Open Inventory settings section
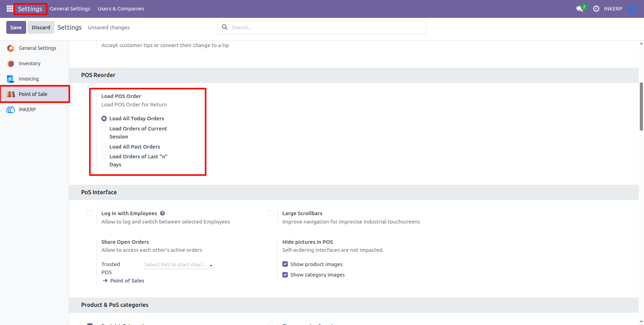This screenshot has width=644, height=325. coord(34,63)
